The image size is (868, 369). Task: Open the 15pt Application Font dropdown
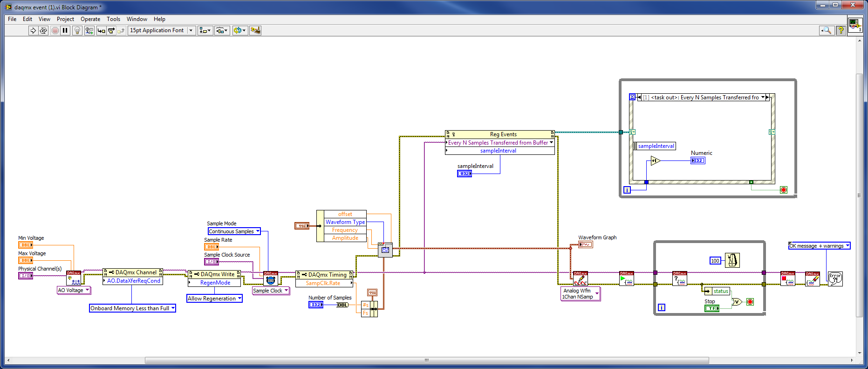161,30
